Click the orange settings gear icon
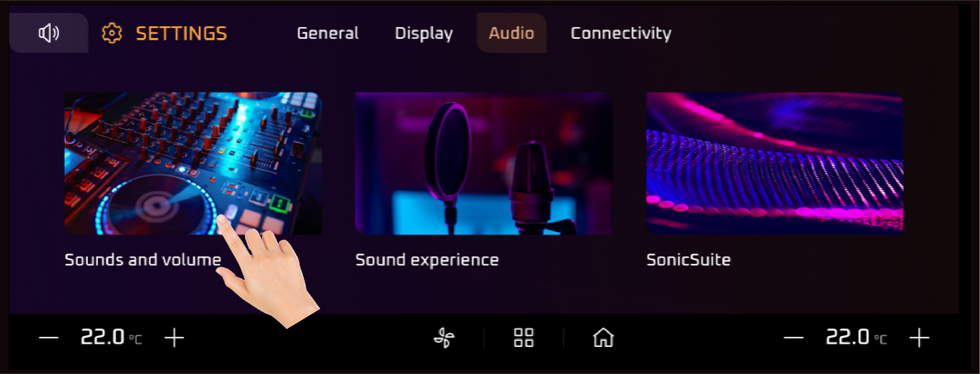The image size is (980, 374). 112,33
